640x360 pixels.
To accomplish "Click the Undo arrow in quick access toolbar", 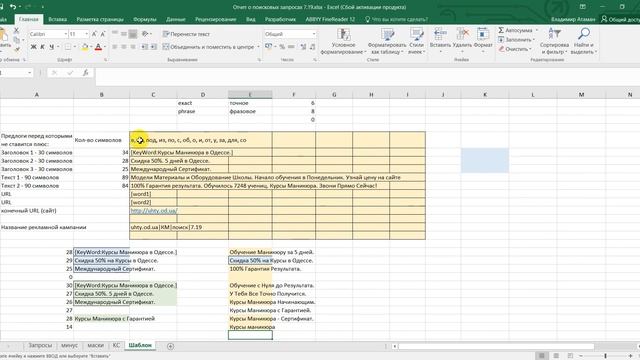I will click(x=13, y=7).
